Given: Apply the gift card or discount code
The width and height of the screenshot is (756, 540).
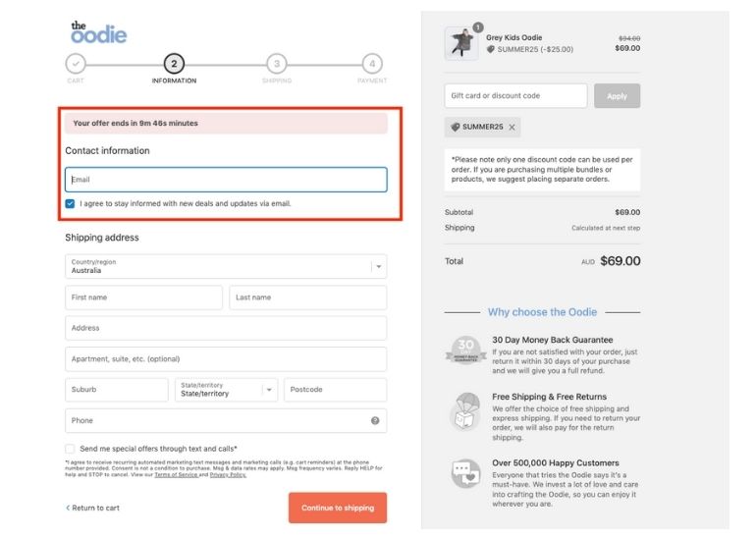Looking at the screenshot, I should tap(617, 96).
